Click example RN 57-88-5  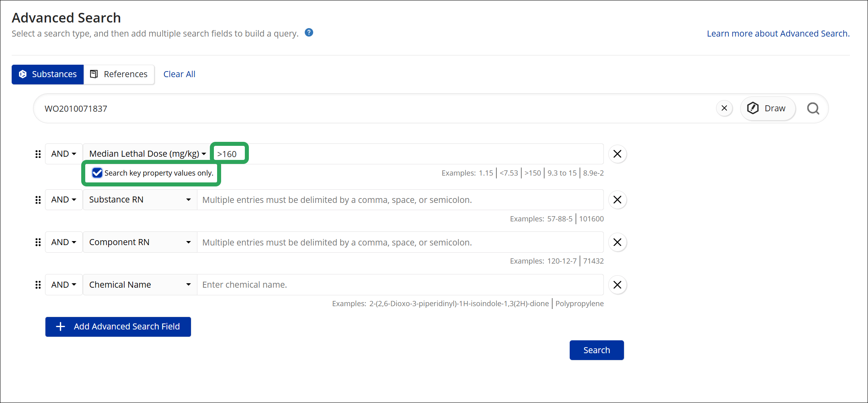[560, 219]
